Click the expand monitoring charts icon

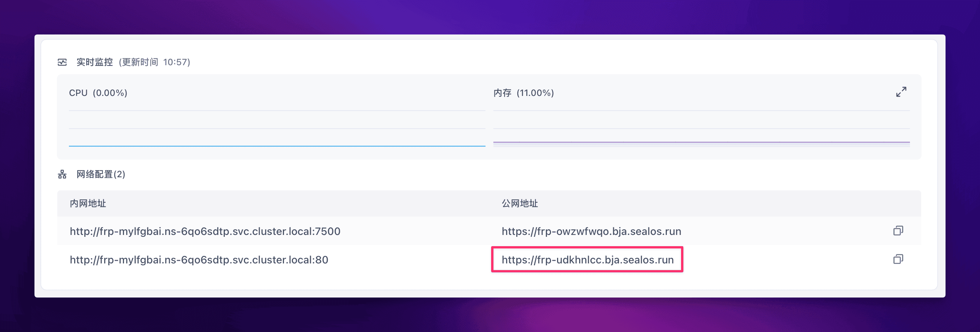901,92
